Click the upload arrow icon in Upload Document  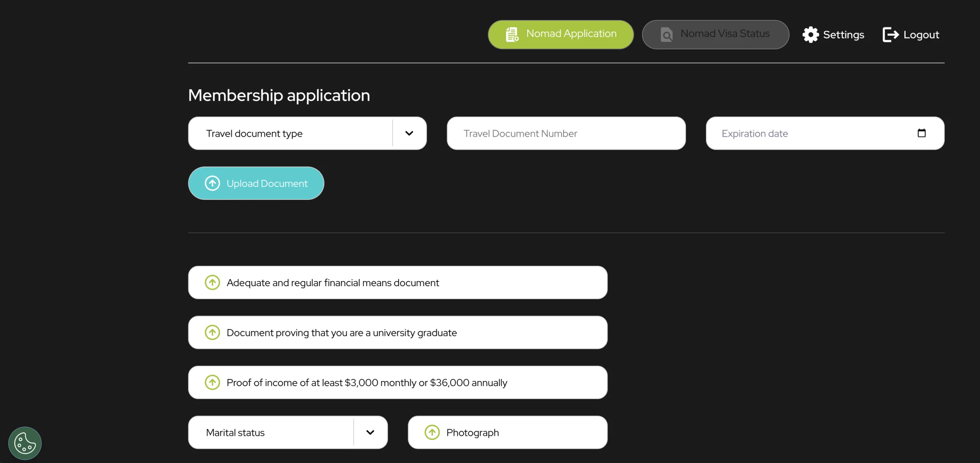(212, 183)
